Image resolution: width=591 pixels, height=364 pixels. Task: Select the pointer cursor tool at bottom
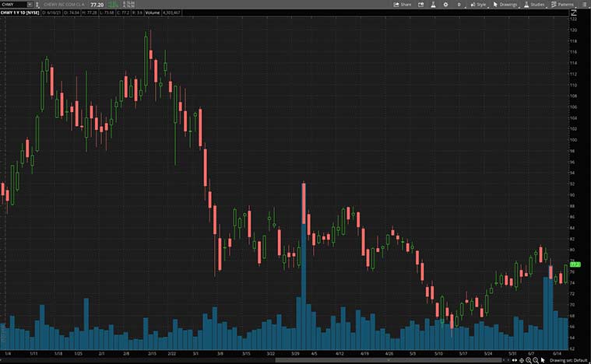click(x=544, y=359)
